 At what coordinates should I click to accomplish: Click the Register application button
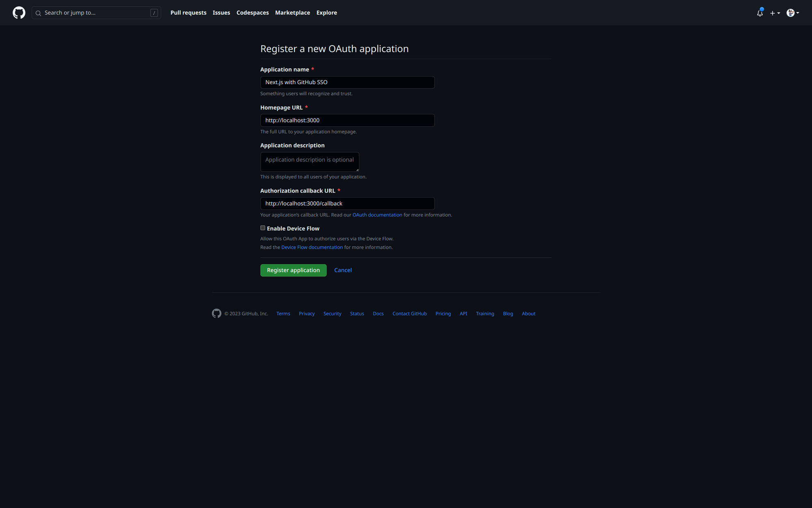point(293,270)
